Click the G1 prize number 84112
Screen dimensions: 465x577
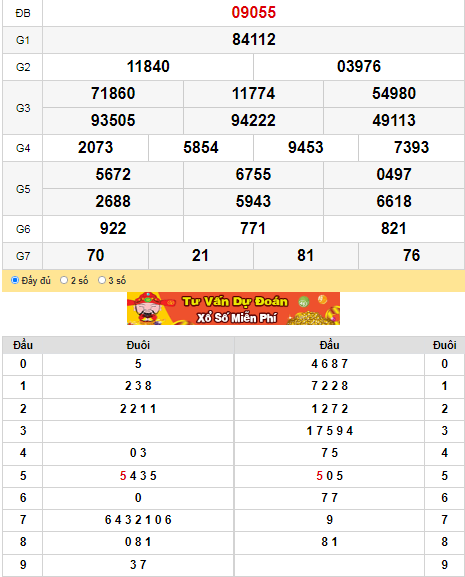(x=253, y=40)
